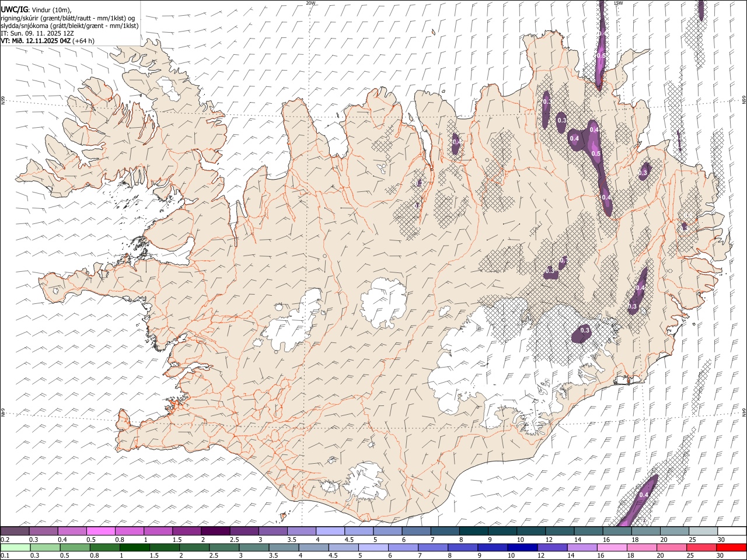Select the bottom-row swatch labeled 25
Image resolution: width=747 pixels, height=560 pixels.
[702, 547]
